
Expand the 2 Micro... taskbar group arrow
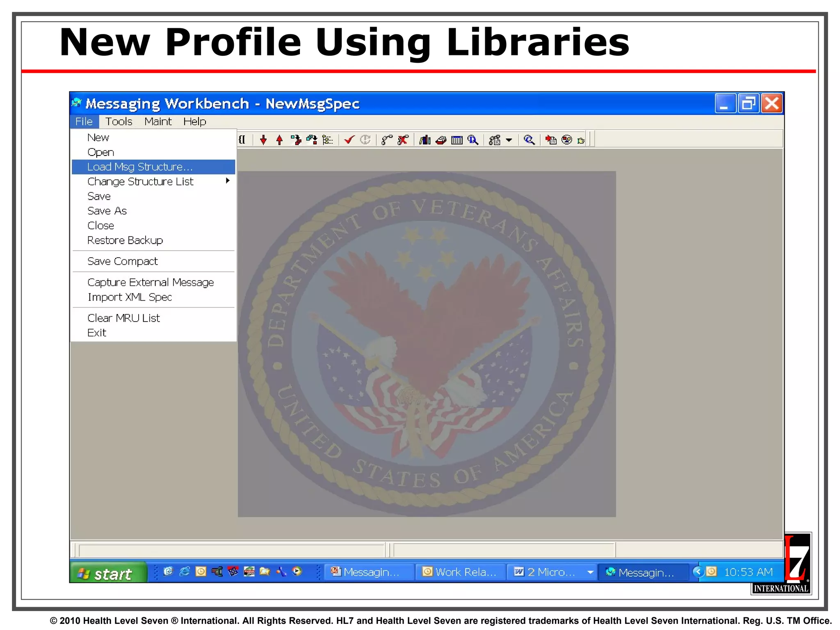tap(590, 572)
